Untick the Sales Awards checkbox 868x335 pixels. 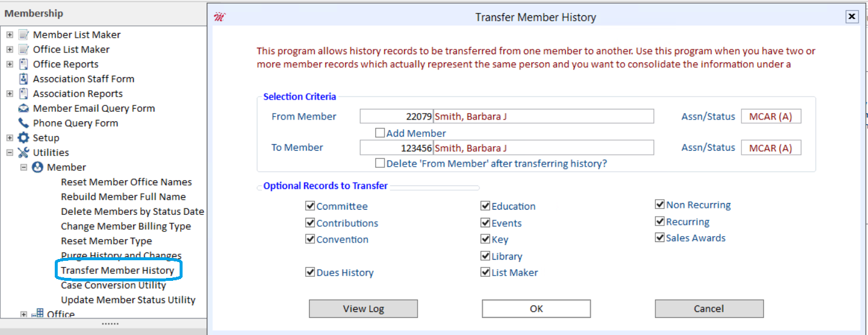tap(660, 238)
